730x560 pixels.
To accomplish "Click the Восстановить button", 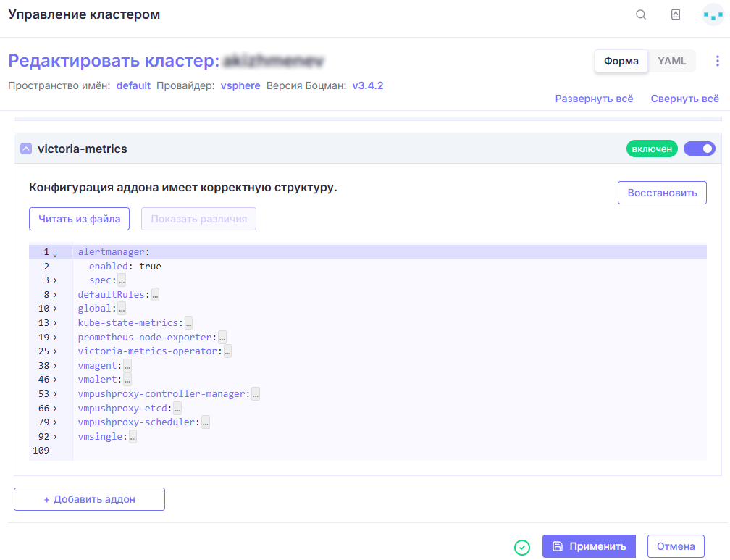I will click(x=662, y=193).
